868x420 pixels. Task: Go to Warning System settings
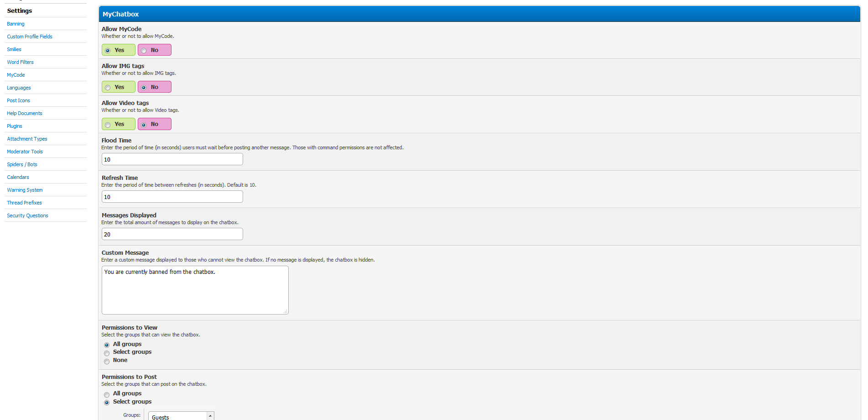pos(25,190)
